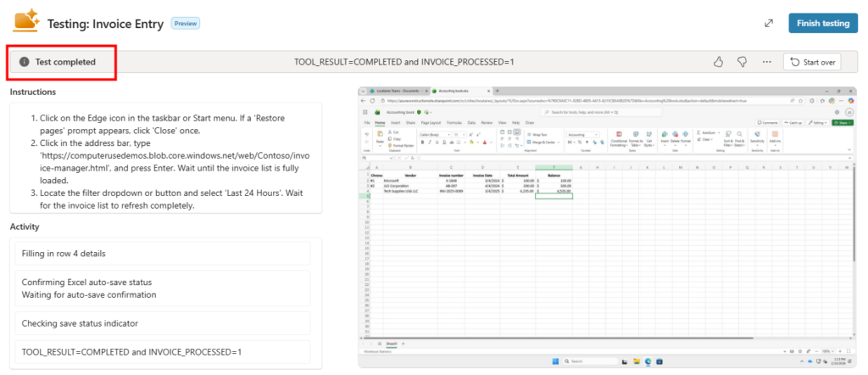Expand the test panel to full screen

tap(768, 23)
